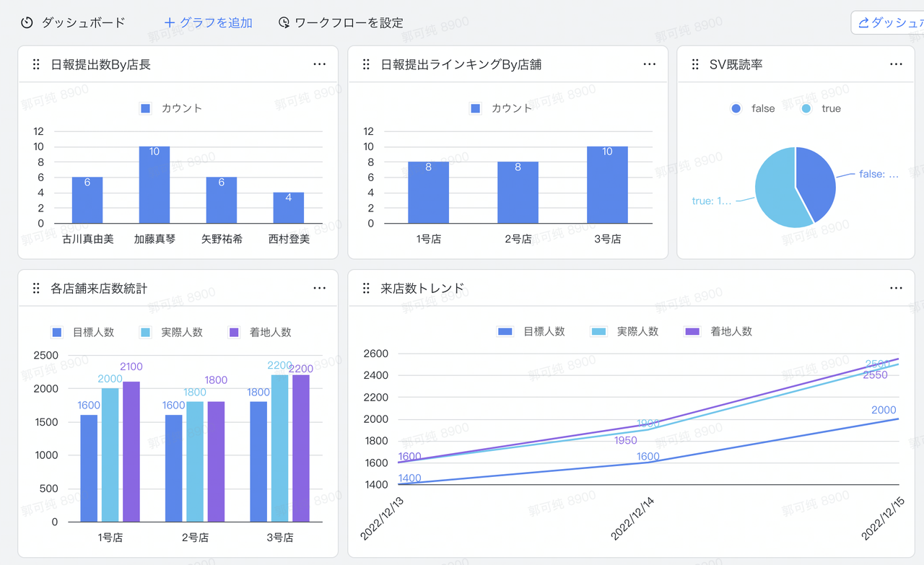Click the グラフを追加 link
The height and width of the screenshot is (565, 924).
click(217, 22)
